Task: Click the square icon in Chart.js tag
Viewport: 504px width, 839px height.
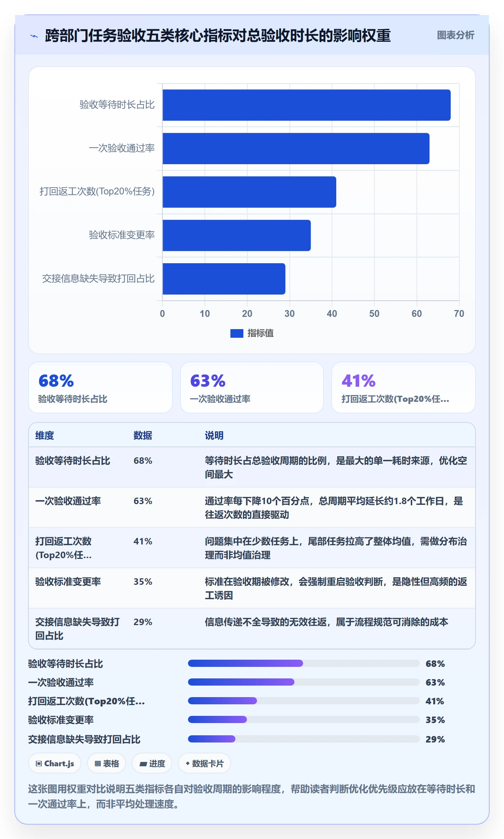Action: 39,764
